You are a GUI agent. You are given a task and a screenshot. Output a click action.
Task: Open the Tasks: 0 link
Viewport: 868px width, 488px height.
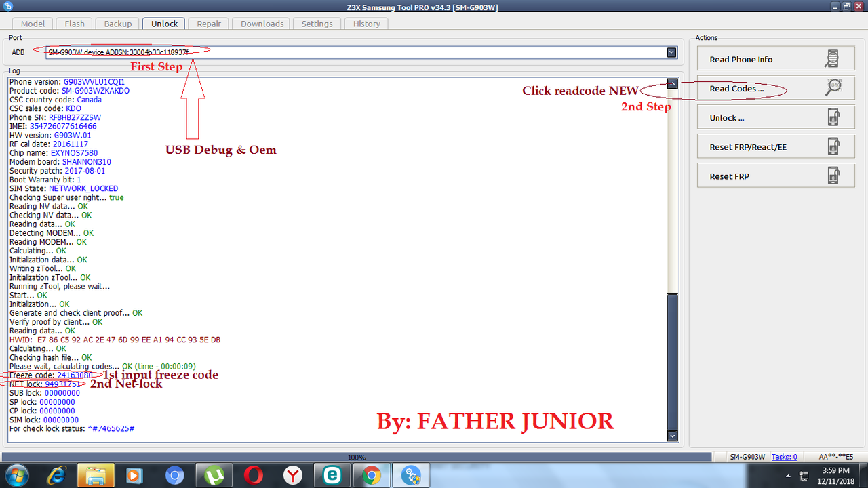tap(785, 457)
